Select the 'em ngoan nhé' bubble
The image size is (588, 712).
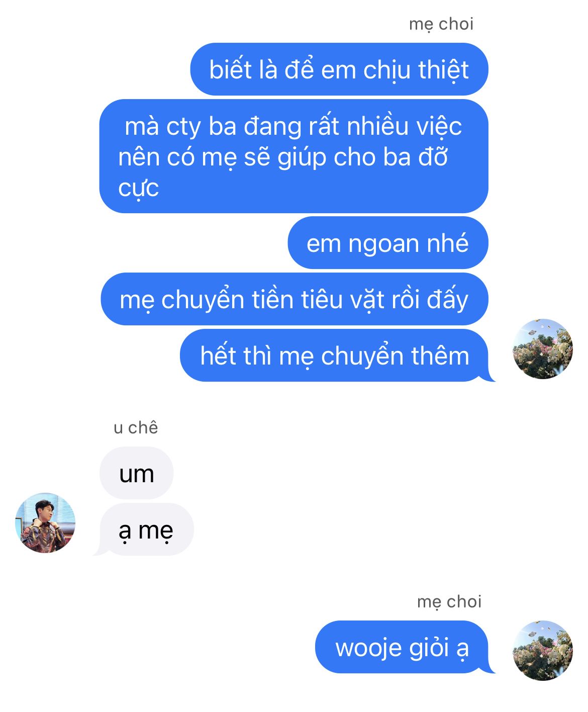click(388, 243)
